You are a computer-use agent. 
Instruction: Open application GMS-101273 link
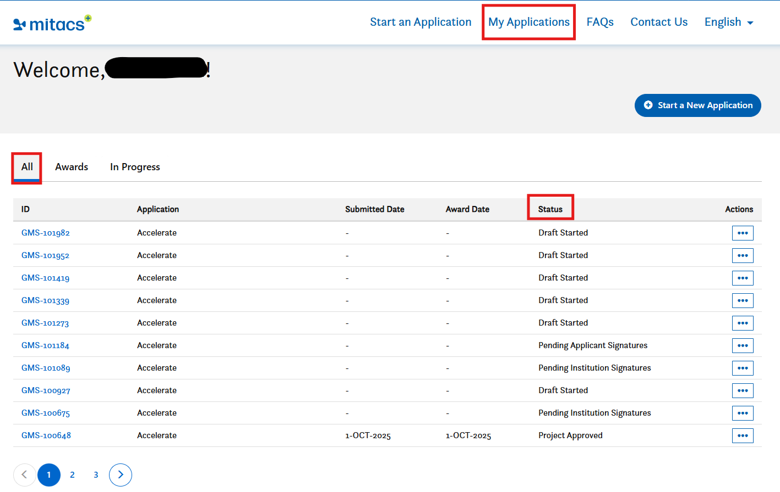coord(45,323)
